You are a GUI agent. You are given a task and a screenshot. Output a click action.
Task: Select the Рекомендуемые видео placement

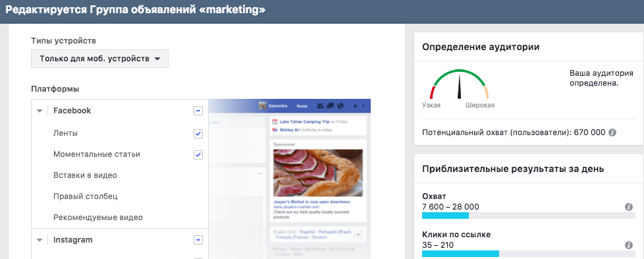[x=97, y=217]
